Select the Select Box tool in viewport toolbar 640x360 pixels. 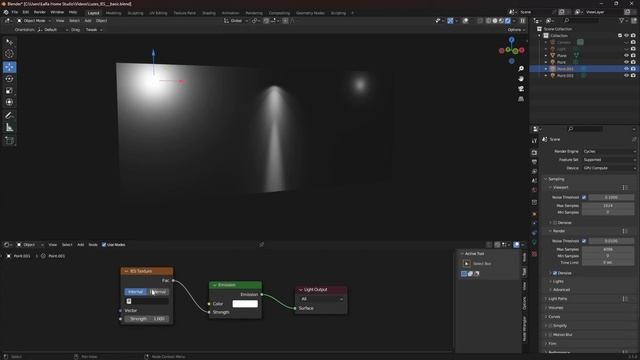pos(9,42)
